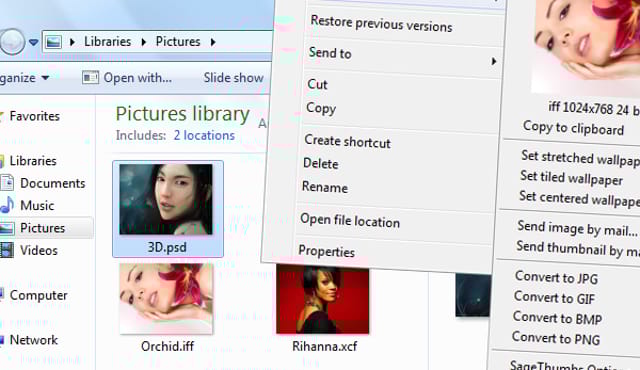Click the Music note icon in sidebar
Screen dimensions: 640x370
click(x=7, y=205)
